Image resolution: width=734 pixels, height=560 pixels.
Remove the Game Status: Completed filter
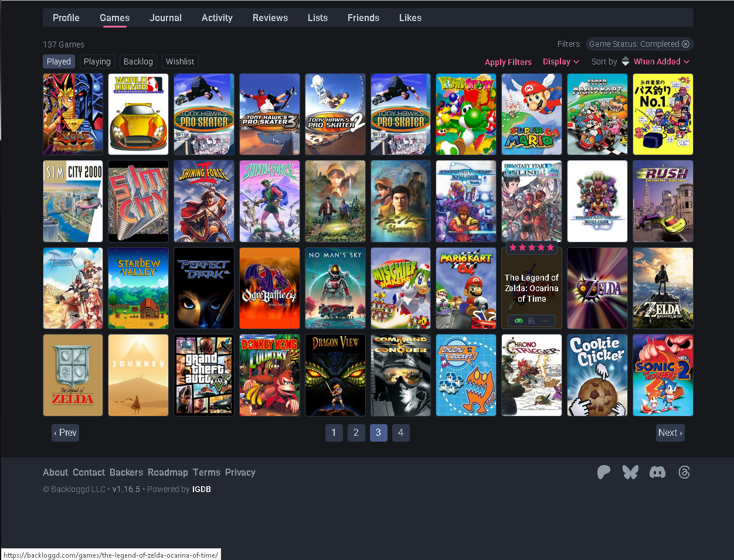(685, 44)
